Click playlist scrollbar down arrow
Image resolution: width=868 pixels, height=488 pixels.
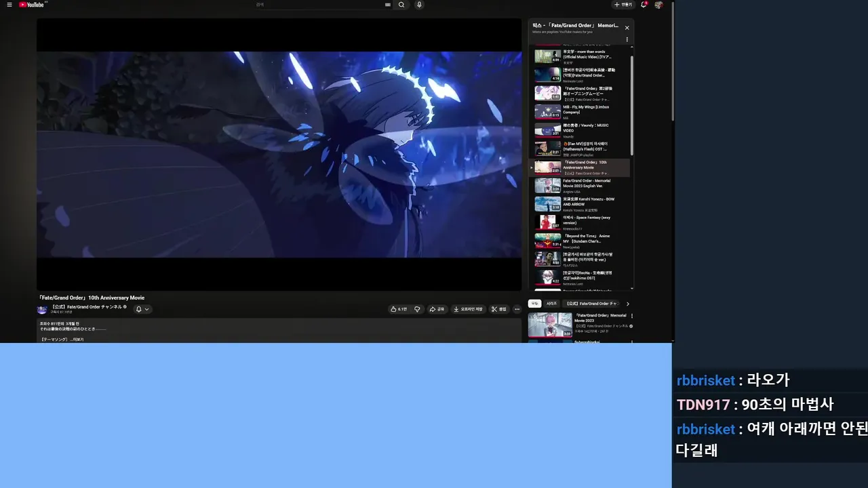(x=632, y=287)
